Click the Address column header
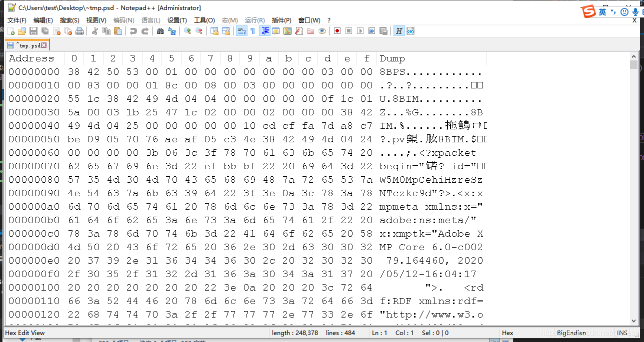Viewport: 644px width, 342px height. (31, 58)
